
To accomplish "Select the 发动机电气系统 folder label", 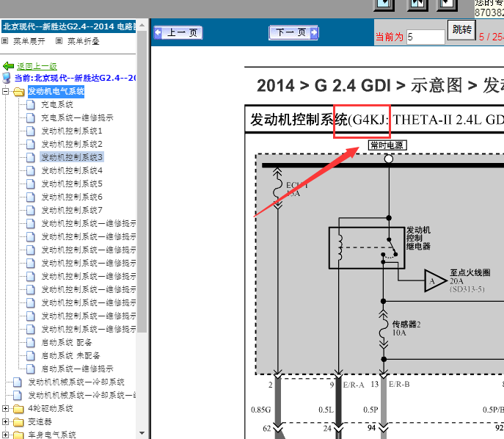I will coord(56,91).
